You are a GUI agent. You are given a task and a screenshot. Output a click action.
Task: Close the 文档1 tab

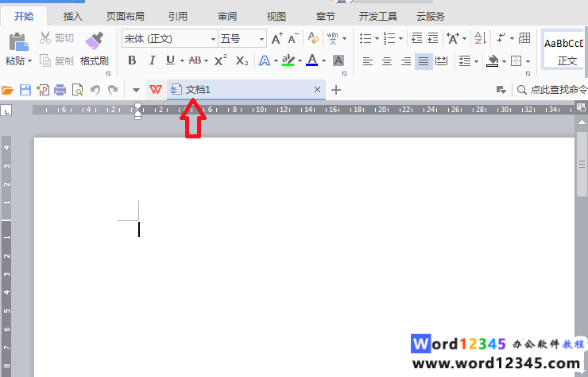coord(317,89)
